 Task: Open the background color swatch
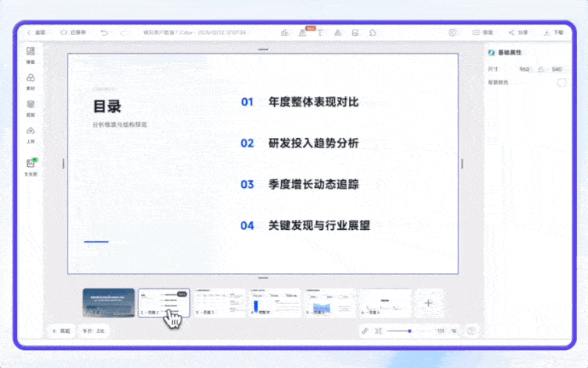click(562, 83)
